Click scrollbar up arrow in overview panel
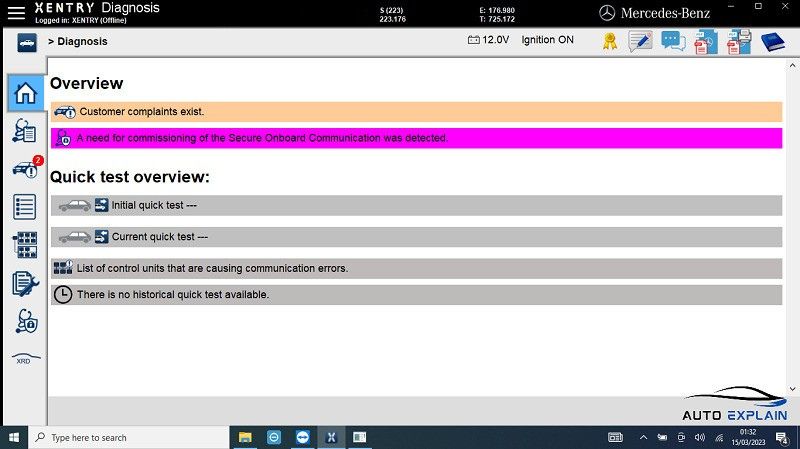Screen dimensions: 800x449 [792, 65]
